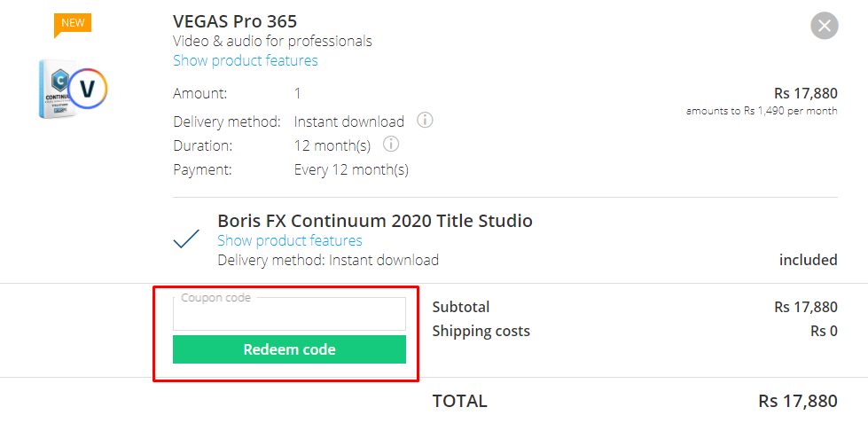Show product features for Boris FX Continuum

coord(289,240)
